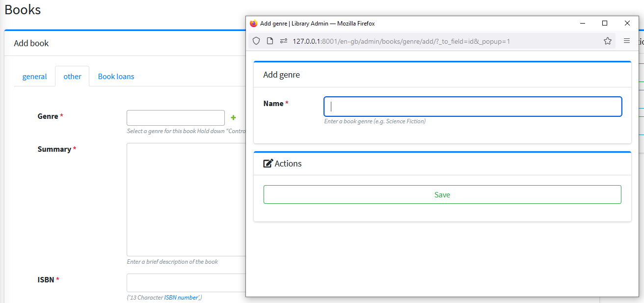The image size is (644, 303).
Task: Bookmark this page with the star icon
Action: pos(608,41)
